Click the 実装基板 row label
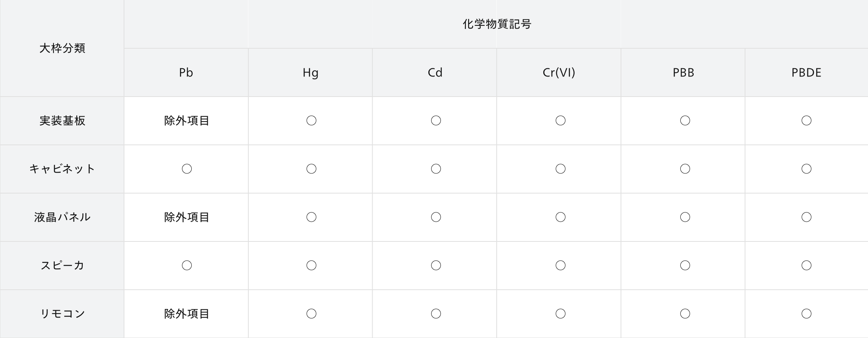The image size is (868, 338). click(62, 121)
